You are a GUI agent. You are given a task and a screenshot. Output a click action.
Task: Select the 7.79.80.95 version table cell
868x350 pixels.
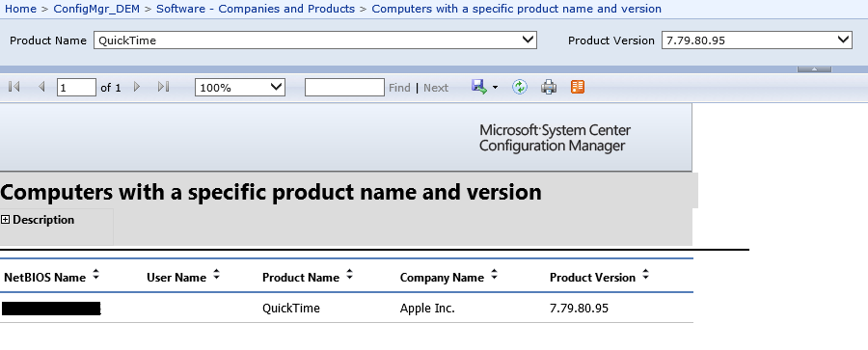click(x=579, y=308)
